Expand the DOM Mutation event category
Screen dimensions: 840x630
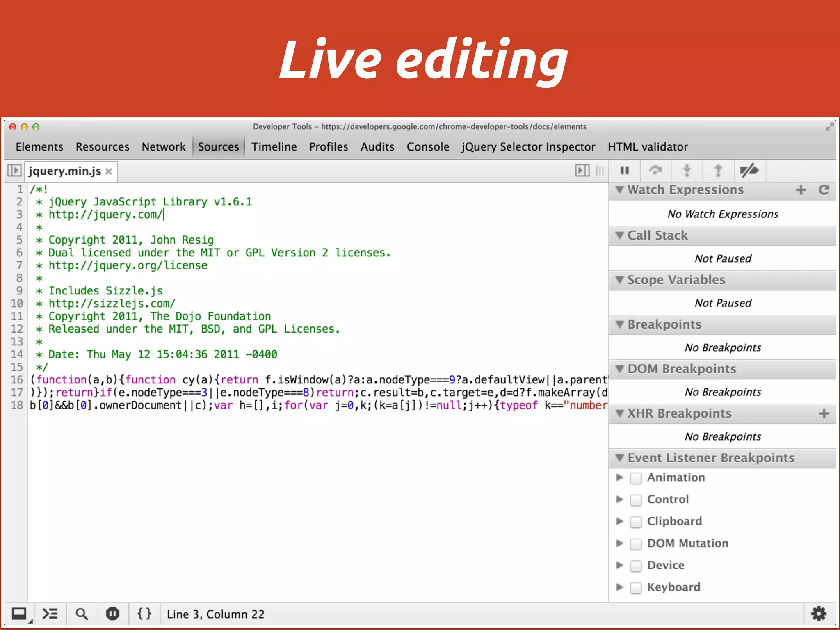[620, 543]
